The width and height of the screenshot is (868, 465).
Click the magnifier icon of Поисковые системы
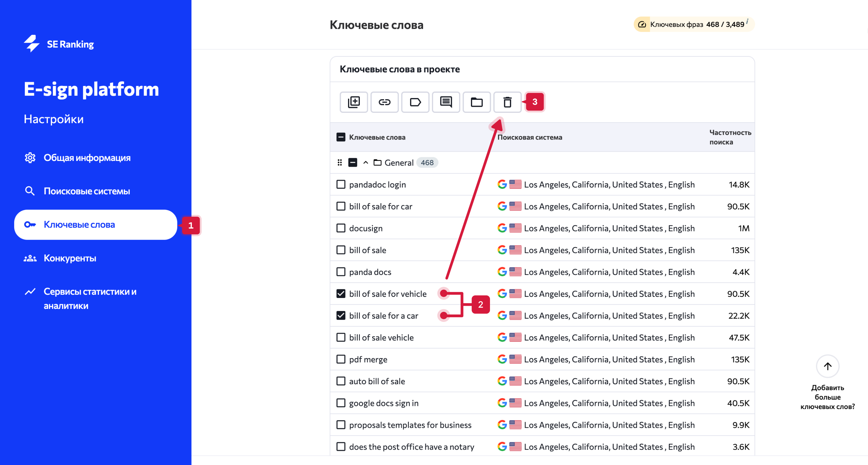coord(30,191)
